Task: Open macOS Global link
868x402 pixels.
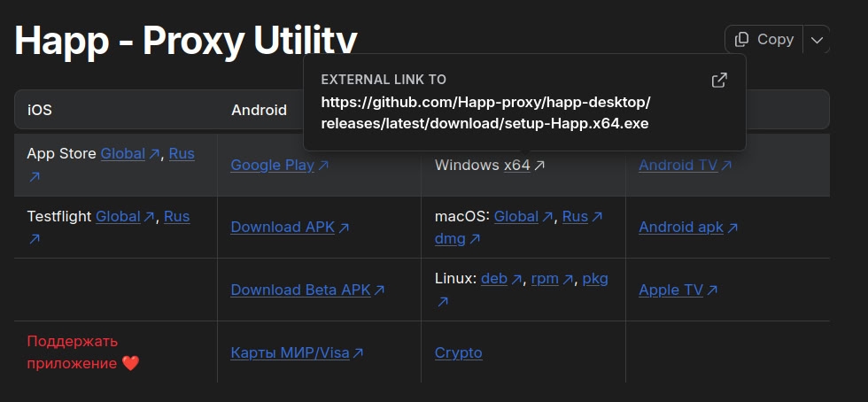Action: pos(516,216)
